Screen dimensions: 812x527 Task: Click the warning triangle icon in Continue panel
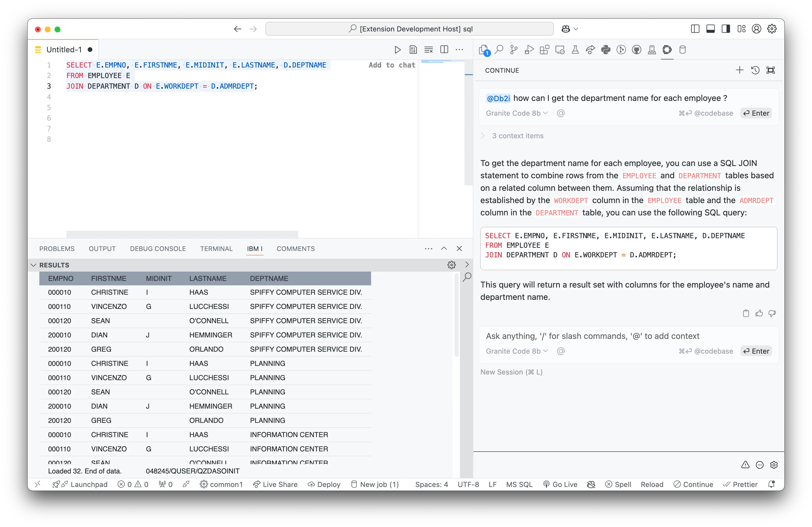coord(745,465)
